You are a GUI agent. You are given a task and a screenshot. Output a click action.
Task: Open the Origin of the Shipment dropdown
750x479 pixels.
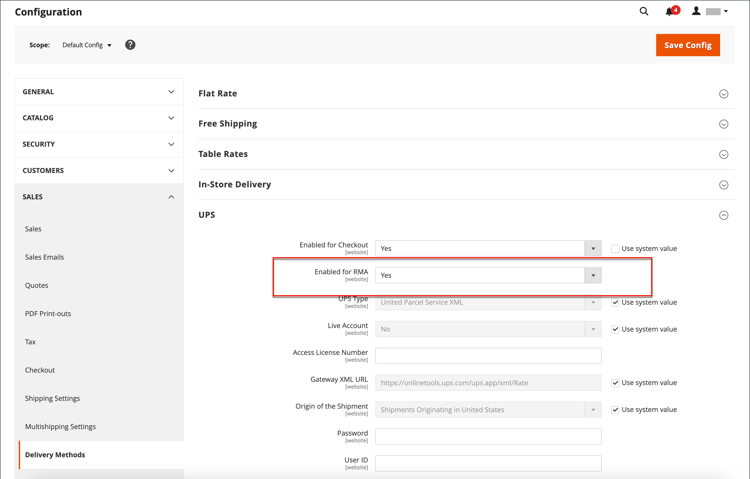pyautogui.click(x=488, y=410)
